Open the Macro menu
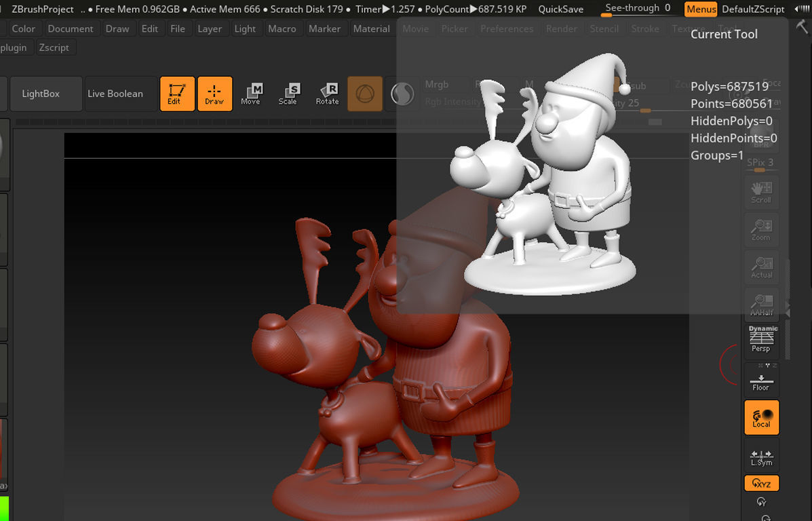Screen dimensions: 812x521 [282, 28]
